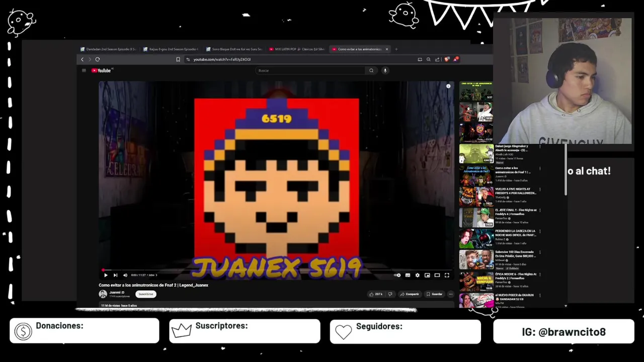Go back with the browser back arrow
The image size is (644, 362).
point(83,59)
